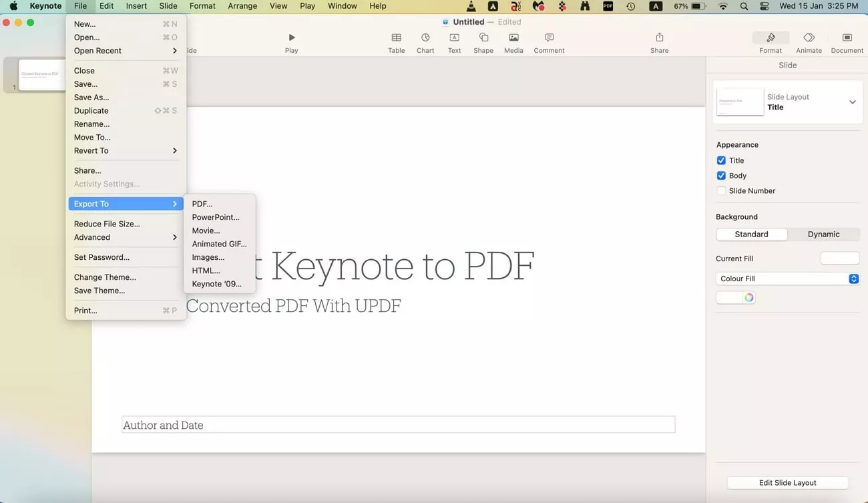868x503 pixels.
Task: Uncheck the Title appearance option
Action: 721,160
